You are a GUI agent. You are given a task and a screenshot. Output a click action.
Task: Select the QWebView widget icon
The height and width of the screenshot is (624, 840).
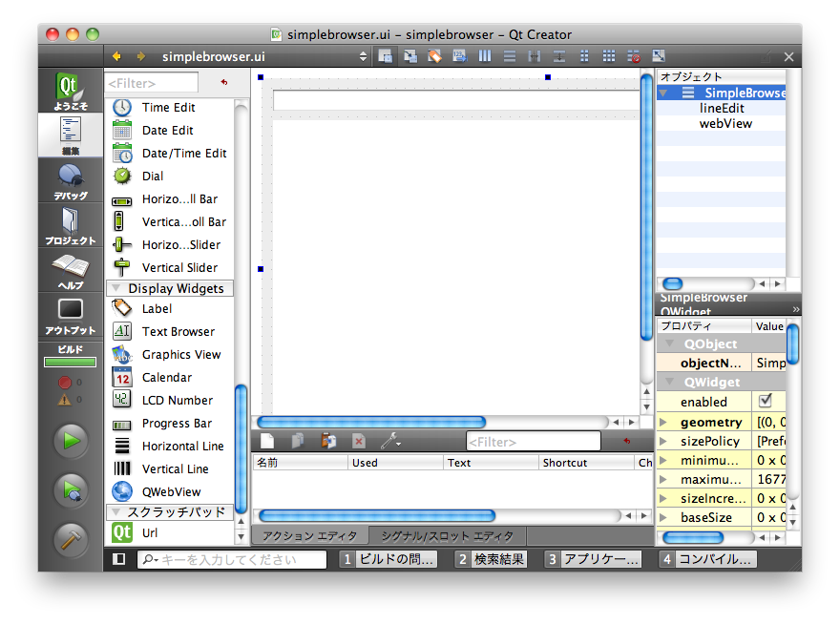(x=122, y=491)
